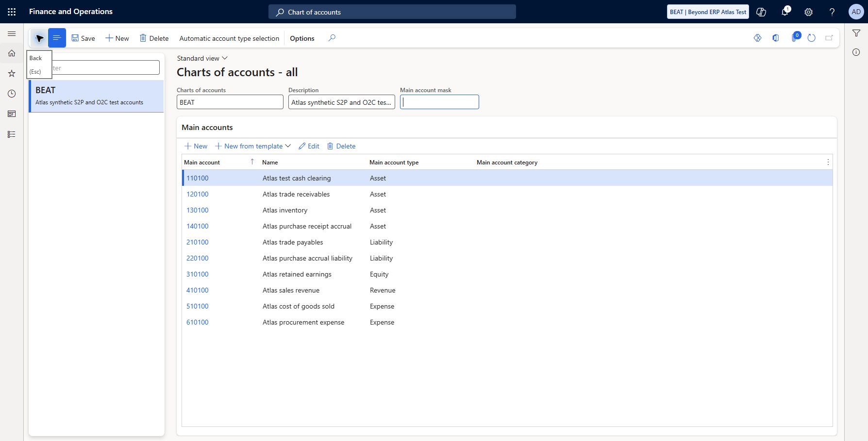Click Delete in Main accounts toolbar
This screenshot has width=868, height=441.
(x=341, y=146)
